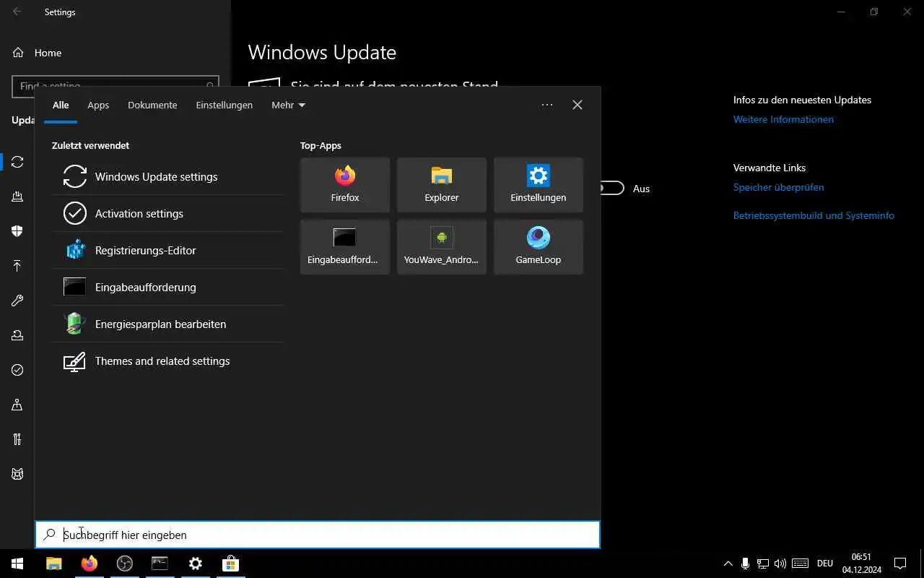
Task: Open the terminal icon in taskbar
Action: tap(160, 564)
